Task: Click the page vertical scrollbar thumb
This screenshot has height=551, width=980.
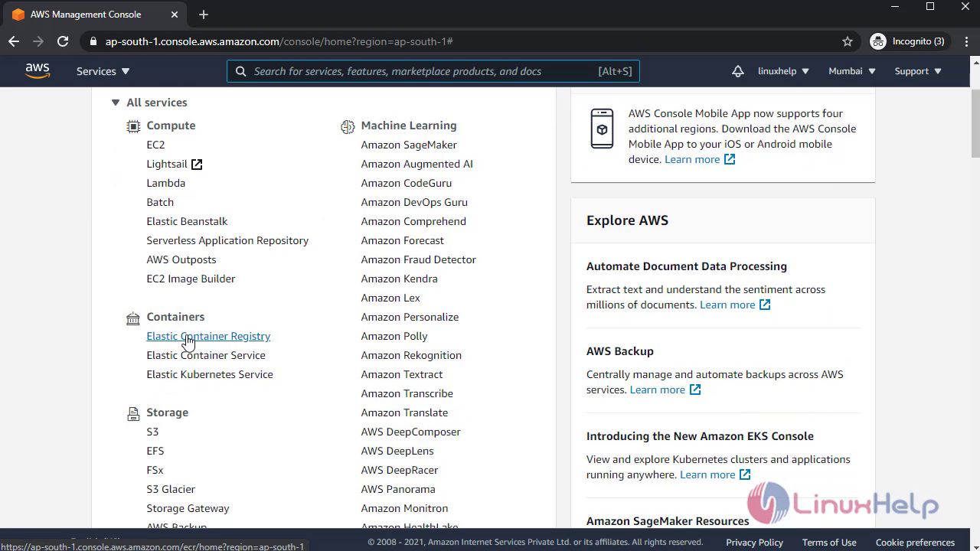Action: click(975, 122)
